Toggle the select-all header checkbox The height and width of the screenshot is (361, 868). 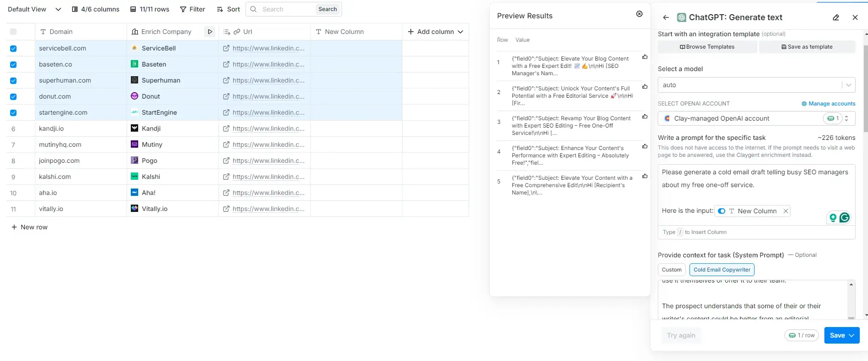click(13, 32)
